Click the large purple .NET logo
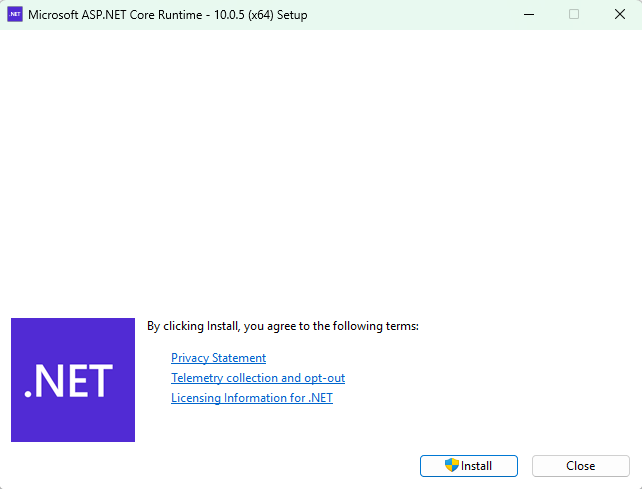The height and width of the screenshot is (489, 642). pos(73,380)
